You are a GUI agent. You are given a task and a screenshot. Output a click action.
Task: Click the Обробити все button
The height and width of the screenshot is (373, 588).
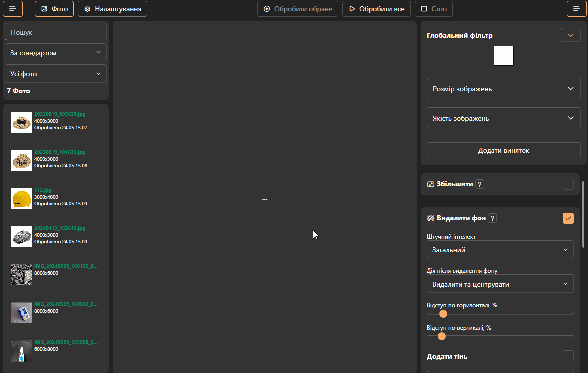tap(376, 9)
